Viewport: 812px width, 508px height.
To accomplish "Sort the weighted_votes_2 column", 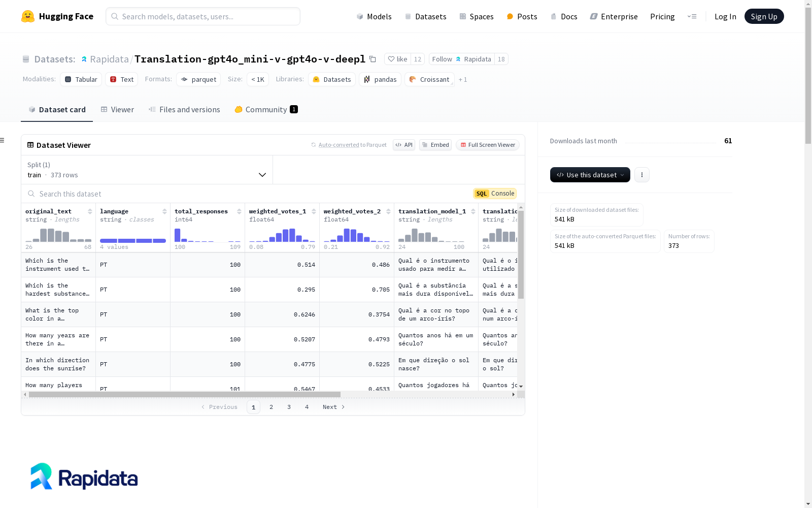I will (x=388, y=211).
